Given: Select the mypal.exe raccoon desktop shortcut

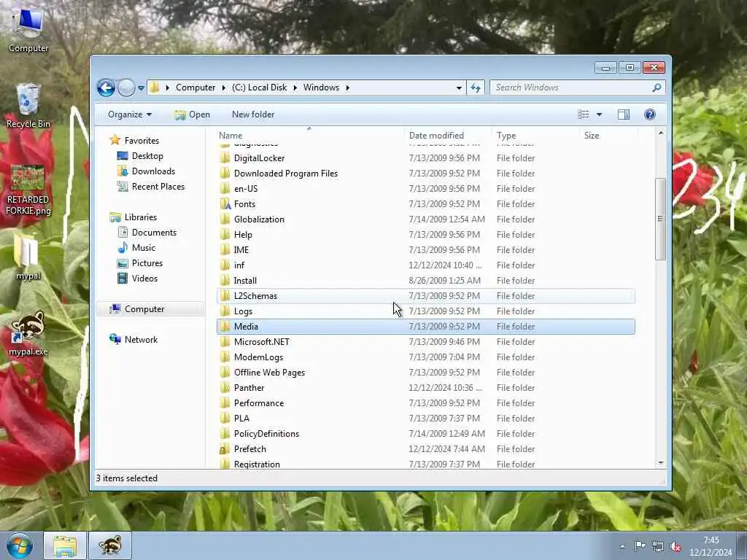Looking at the screenshot, I should [x=28, y=327].
